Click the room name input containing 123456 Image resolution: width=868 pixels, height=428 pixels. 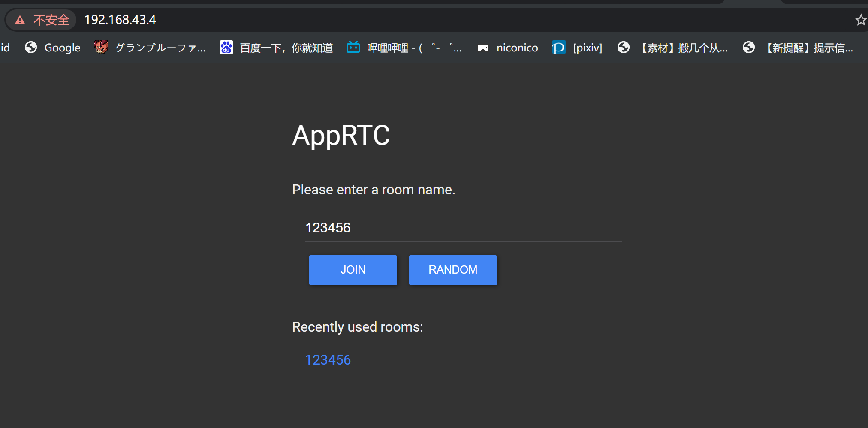pyautogui.click(x=463, y=228)
